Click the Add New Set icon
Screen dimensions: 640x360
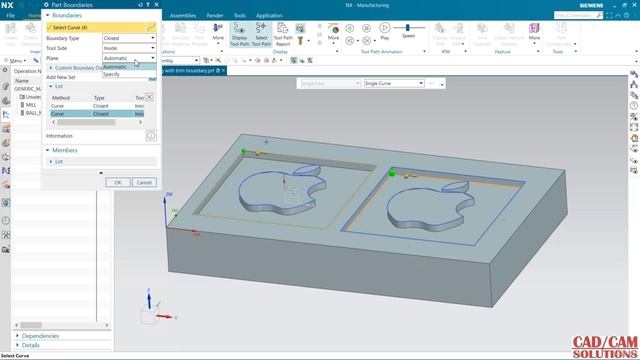pyautogui.click(x=152, y=78)
